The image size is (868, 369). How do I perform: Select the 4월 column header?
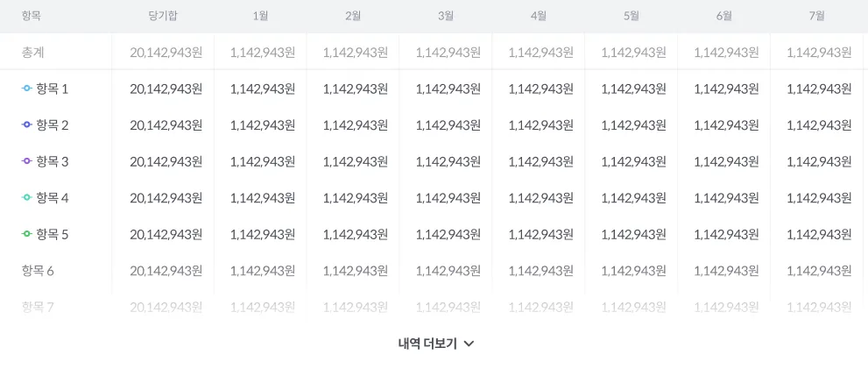pos(539,16)
